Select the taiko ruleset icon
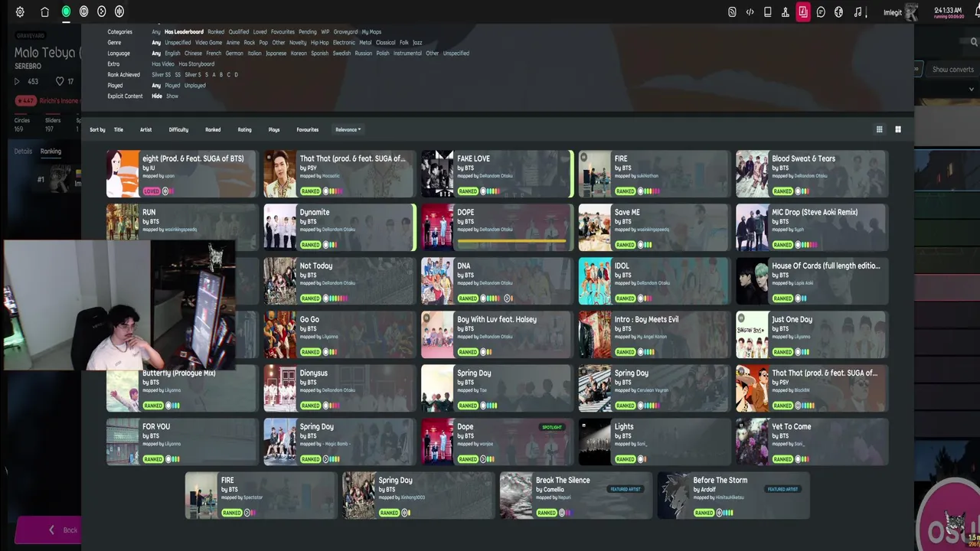 (84, 11)
